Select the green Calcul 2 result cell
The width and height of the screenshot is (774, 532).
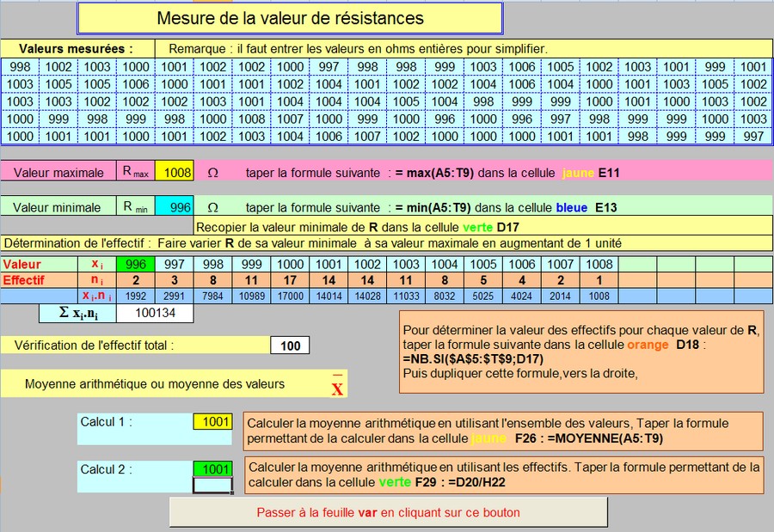coord(212,469)
